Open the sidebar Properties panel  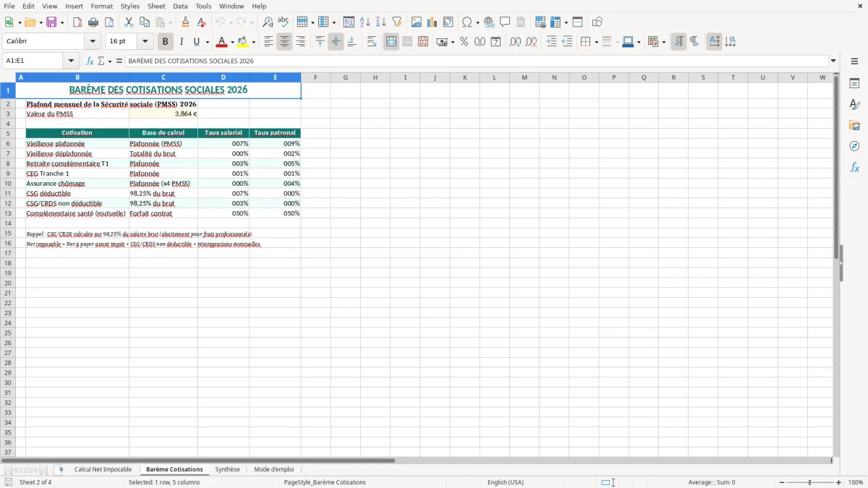pyautogui.click(x=854, y=83)
